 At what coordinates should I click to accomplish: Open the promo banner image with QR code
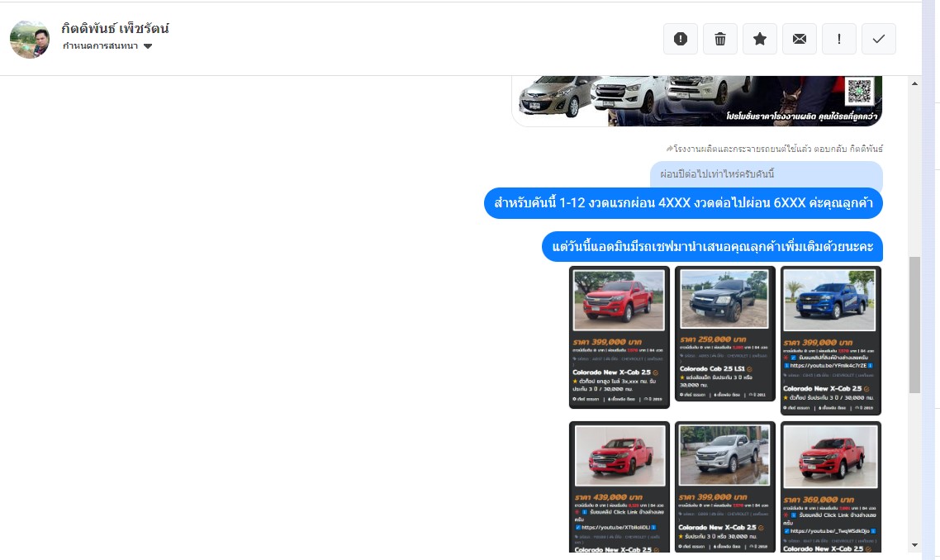(697, 101)
